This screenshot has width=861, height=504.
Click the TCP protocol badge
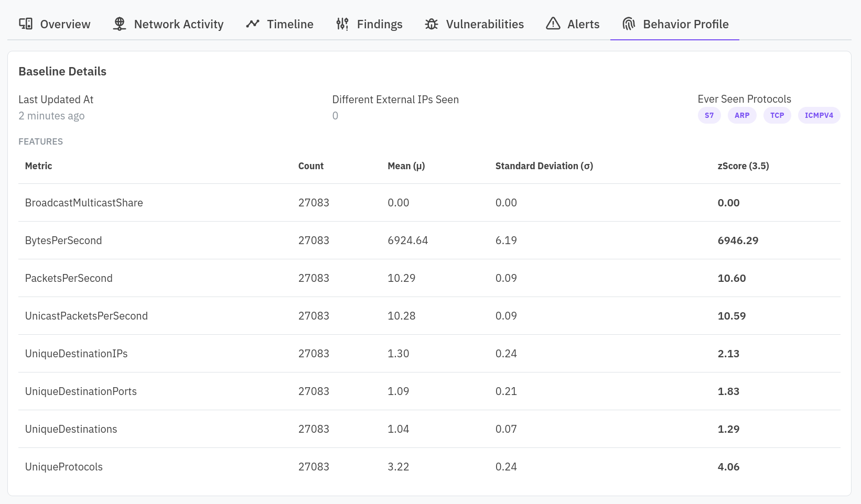click(x=777, y=115)
